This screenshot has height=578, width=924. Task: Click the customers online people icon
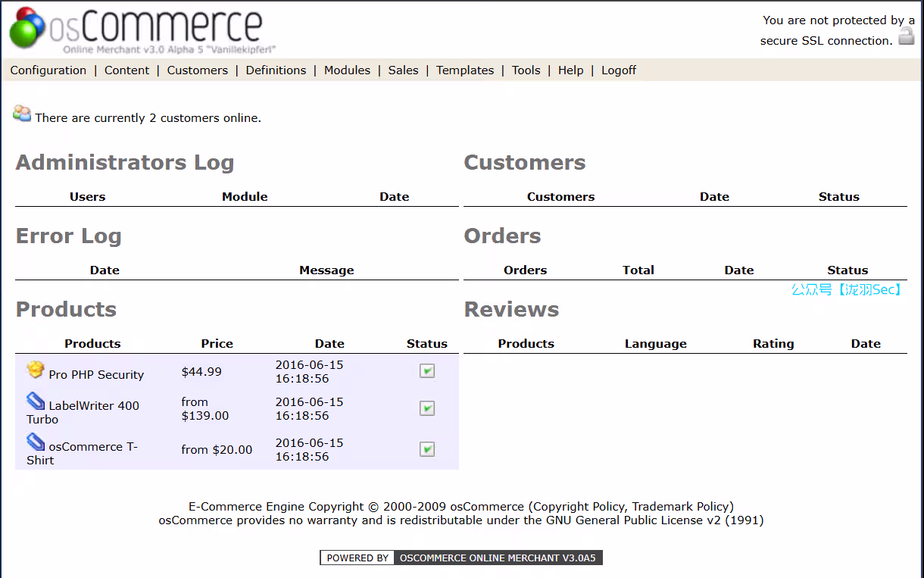pos(22,114)
